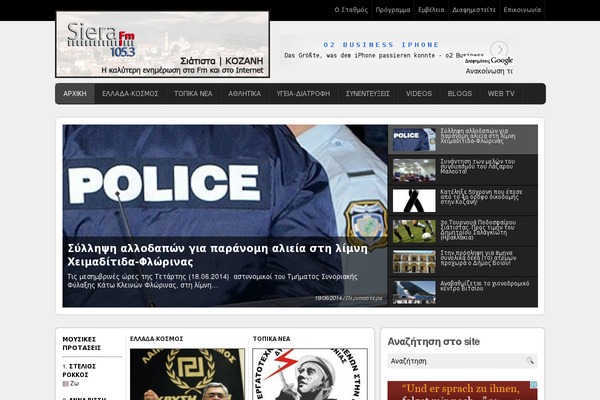Open the WEB TV tab
The height and width of the screenshot is (400, 600).
(x=501, y=93)
